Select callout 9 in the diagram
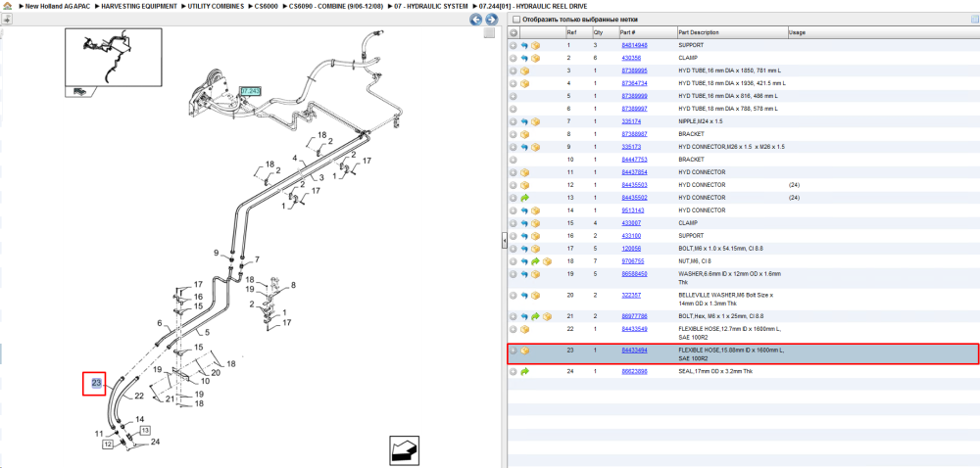Image resolution: width=980 pixels, height=468 pixels. coord(217,253)
